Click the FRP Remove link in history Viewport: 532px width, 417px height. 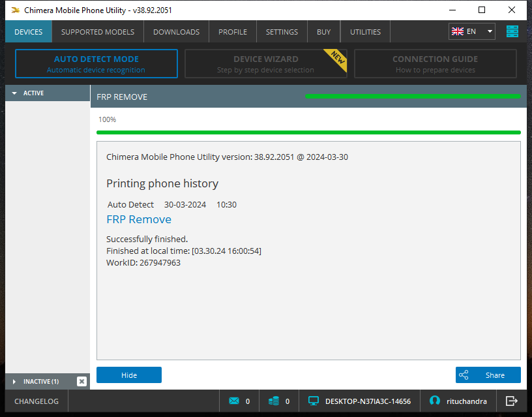(139, 219)
